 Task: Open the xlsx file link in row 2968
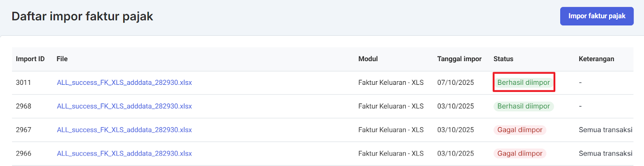click(x=124, y=106)
